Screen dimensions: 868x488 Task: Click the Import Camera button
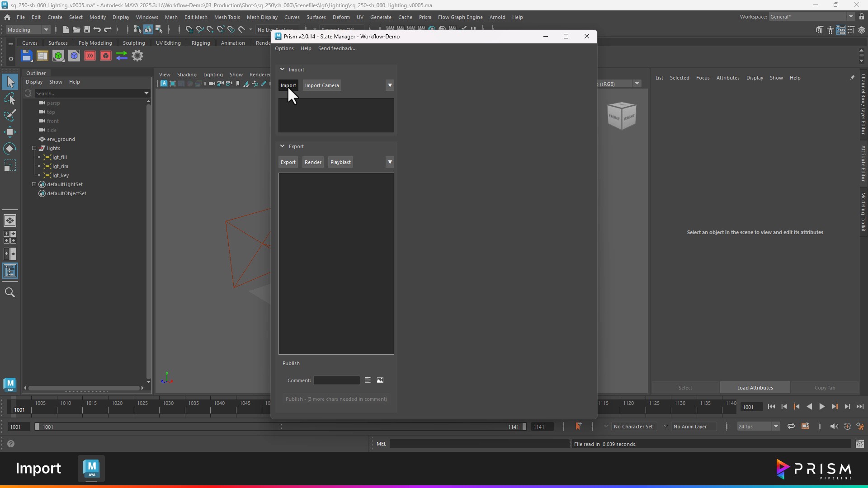(322, 85)
